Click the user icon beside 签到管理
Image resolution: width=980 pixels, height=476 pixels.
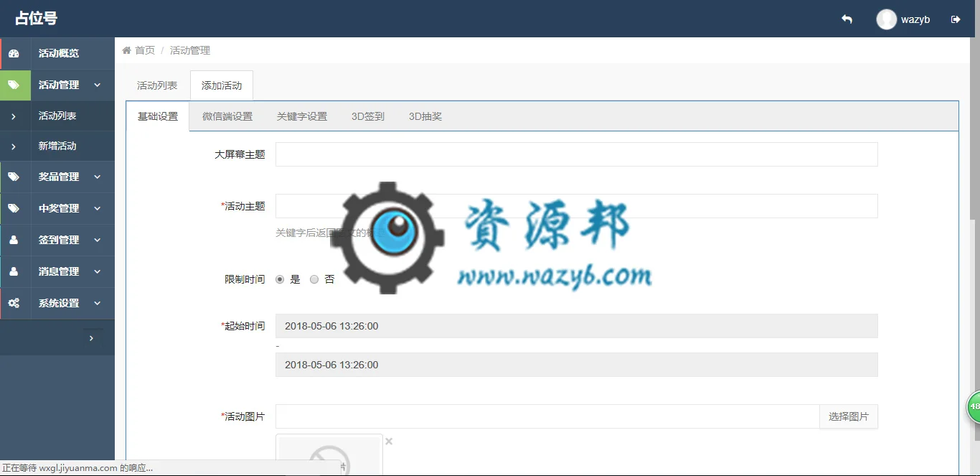[x=14, y=240]
